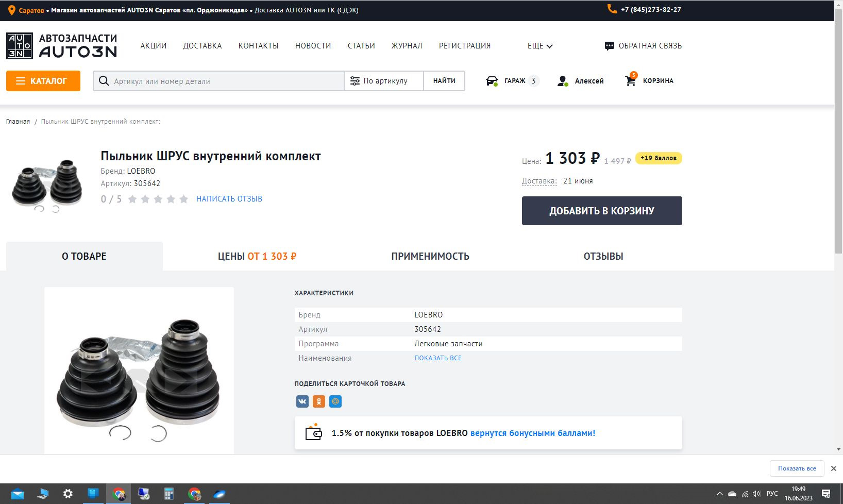Open the СТАТЬИ section
Viewport: 843px width, 504px height.
361,46
